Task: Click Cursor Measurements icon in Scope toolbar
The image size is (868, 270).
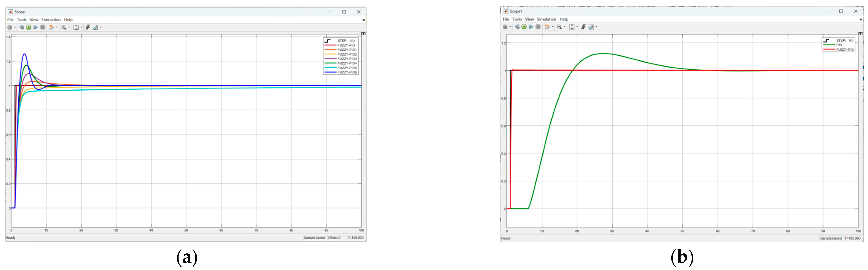Action: [95, 27]
